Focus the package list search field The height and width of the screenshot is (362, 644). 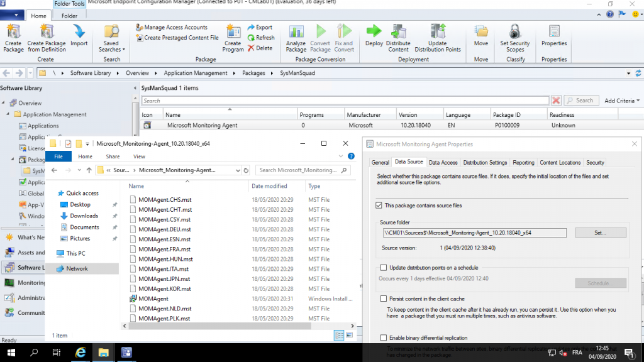click(345, 101)
